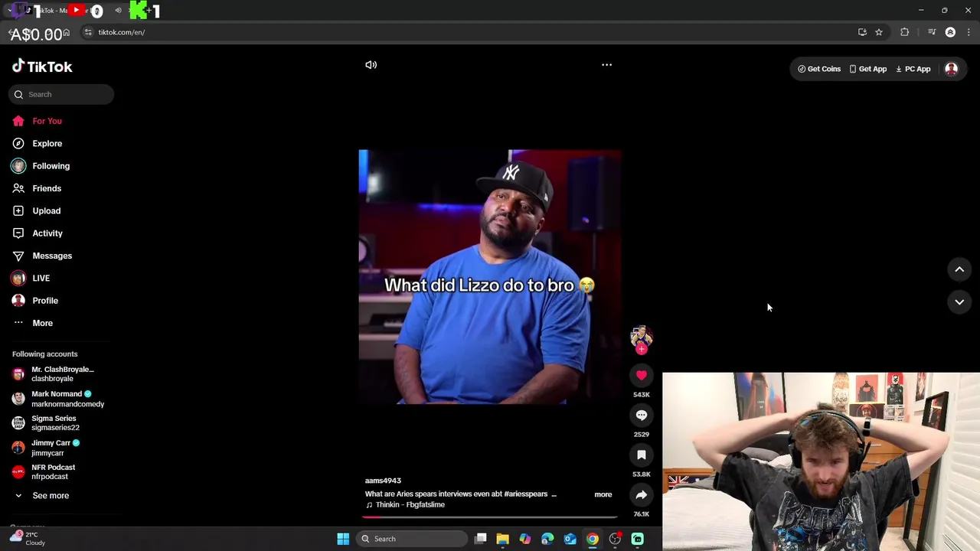Open the weather widget showing 21°C Cloudy
The height and width of the screenshot is (551, 980).
[28, 539]
